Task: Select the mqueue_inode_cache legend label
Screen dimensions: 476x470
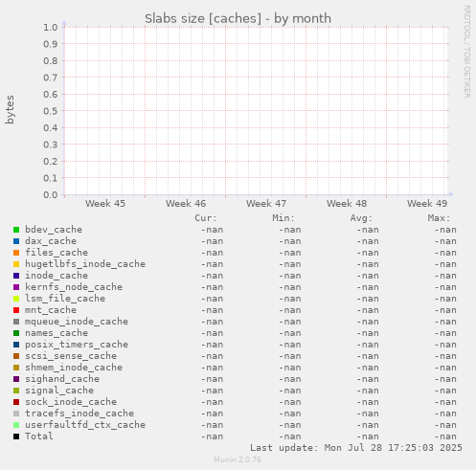Action: (77, 322)
